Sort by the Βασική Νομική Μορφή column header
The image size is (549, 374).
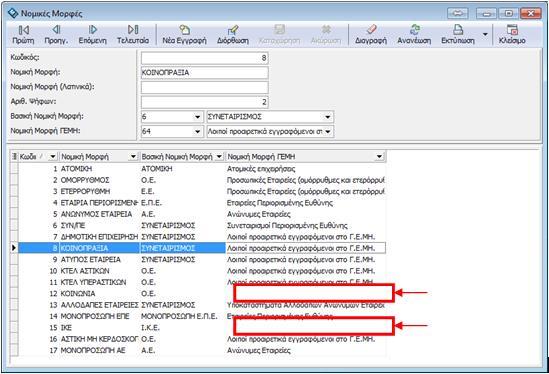pos(177,157)
